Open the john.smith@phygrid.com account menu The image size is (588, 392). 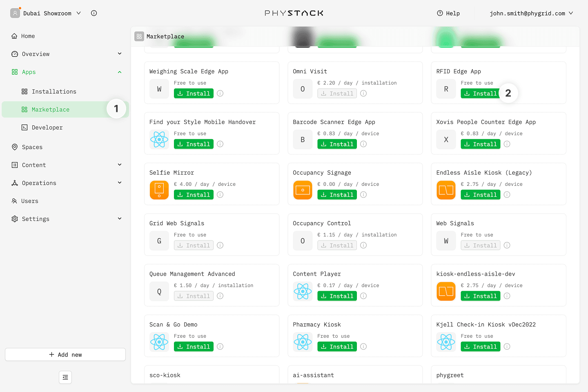[x=531, y=13]
